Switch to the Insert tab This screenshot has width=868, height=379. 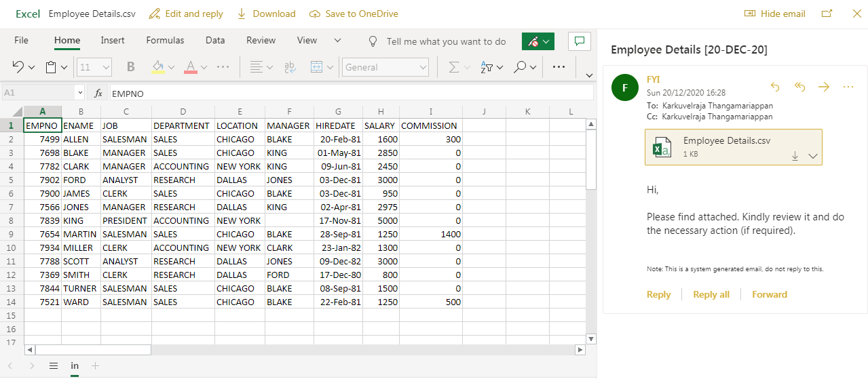(113, 41)
